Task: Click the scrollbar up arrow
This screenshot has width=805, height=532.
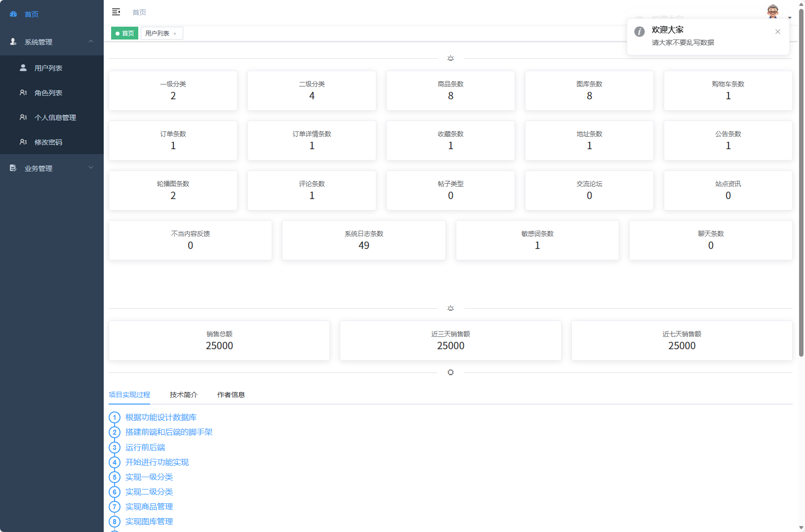Action: tap(801, 3)
